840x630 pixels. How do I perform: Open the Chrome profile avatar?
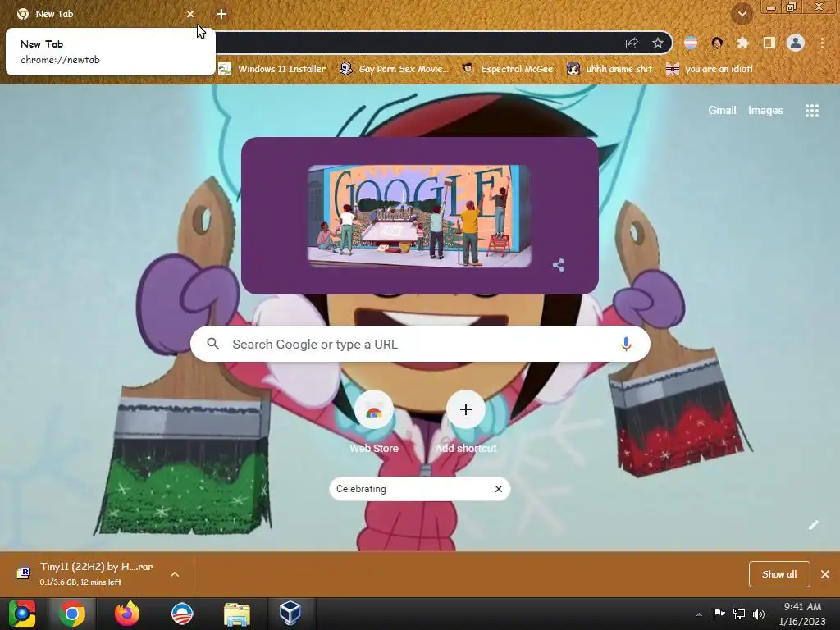click(x=796, y=43)
